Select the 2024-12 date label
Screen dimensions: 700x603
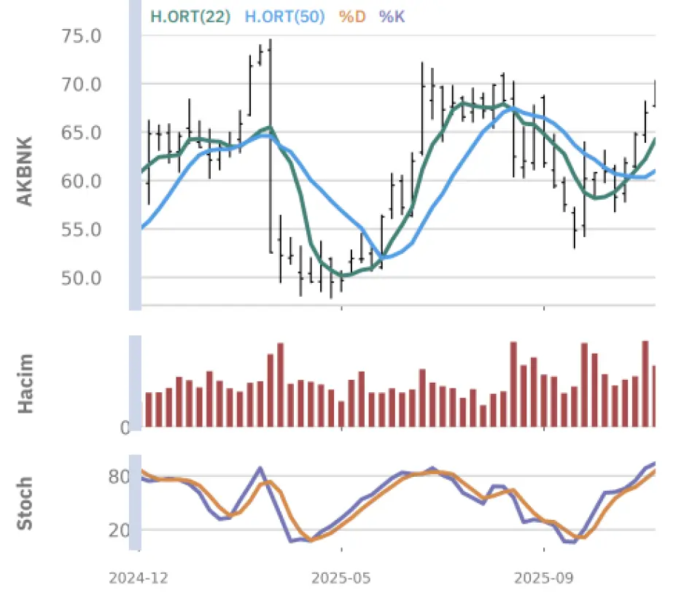[140, 579]
